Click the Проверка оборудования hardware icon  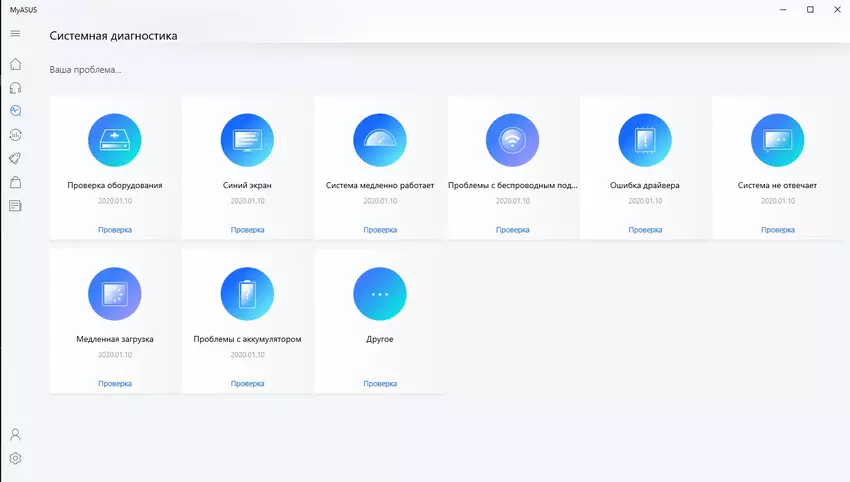115,140
